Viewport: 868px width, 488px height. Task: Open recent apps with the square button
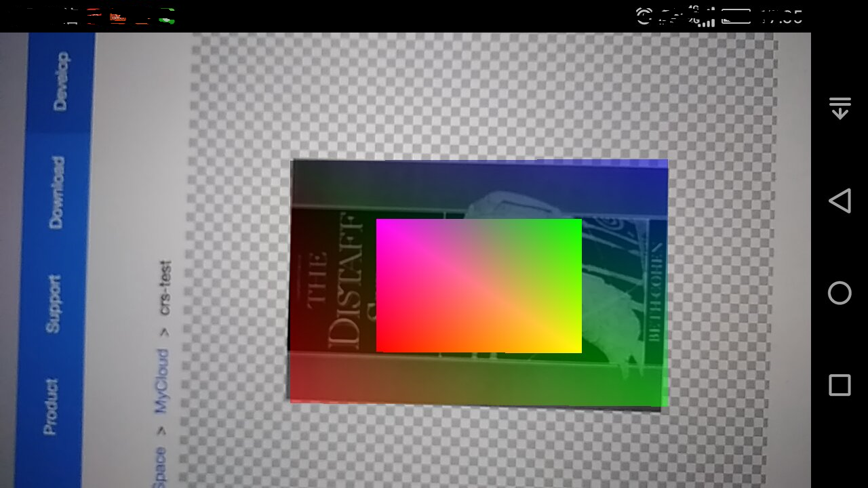(840, 385)
